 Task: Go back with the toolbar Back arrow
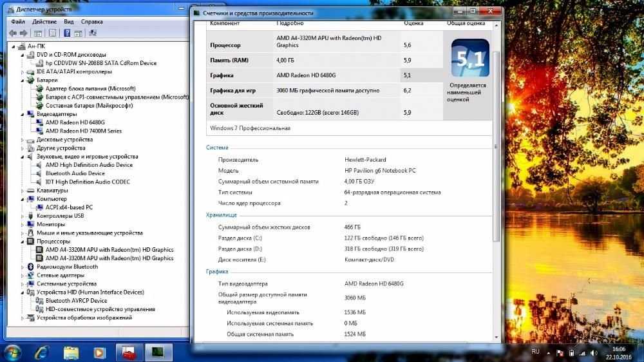(13, 33)
